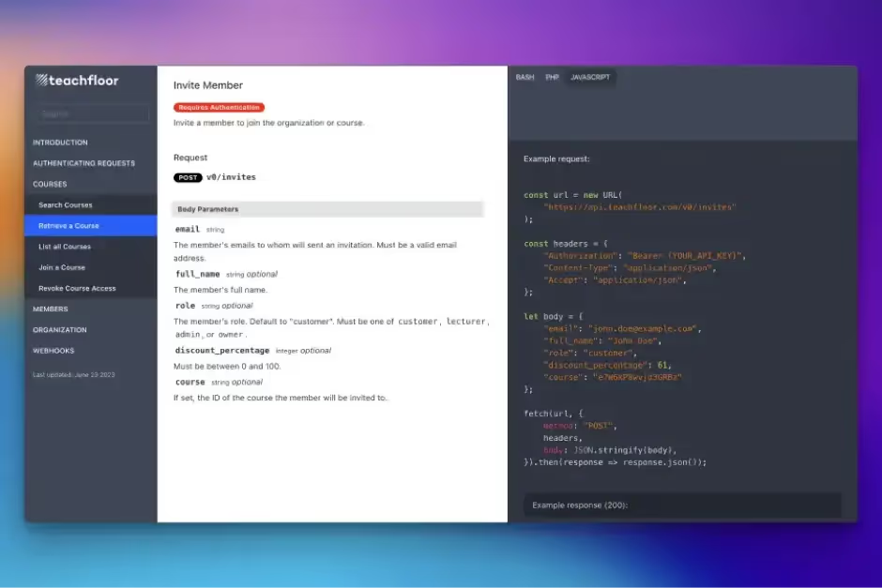Click the Authorization header line in code

(645, 256)
